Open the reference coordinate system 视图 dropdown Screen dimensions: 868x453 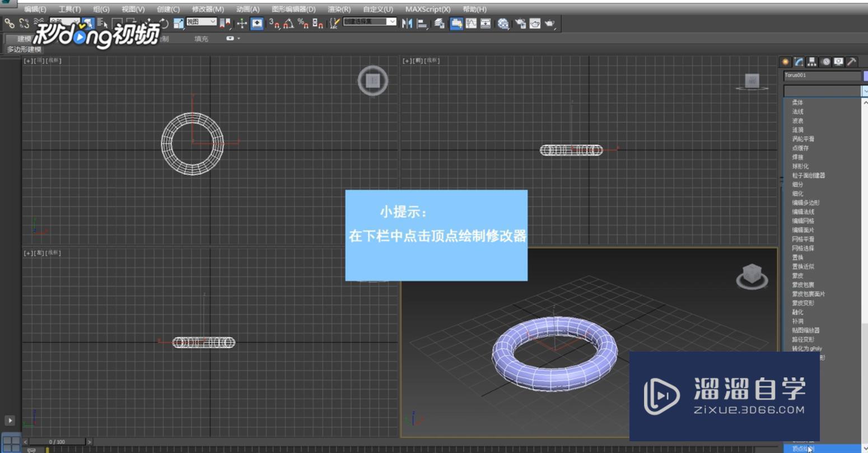click(202, 22)
